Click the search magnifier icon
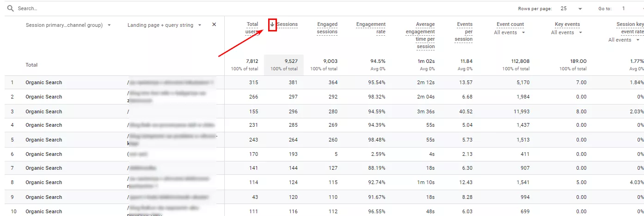Viewport: 644px width, 216px height. tap(10, 8)
